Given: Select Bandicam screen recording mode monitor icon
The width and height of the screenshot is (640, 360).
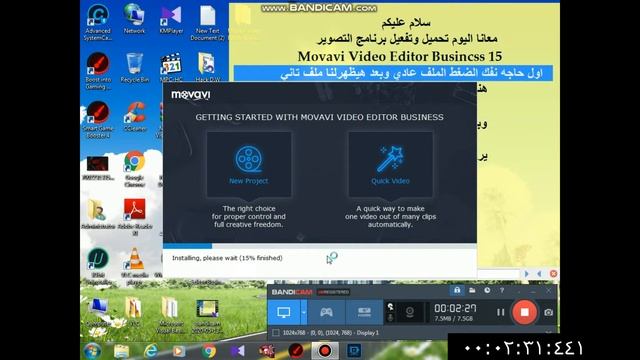Looking at the screenshot, I should tap(284, 312).
